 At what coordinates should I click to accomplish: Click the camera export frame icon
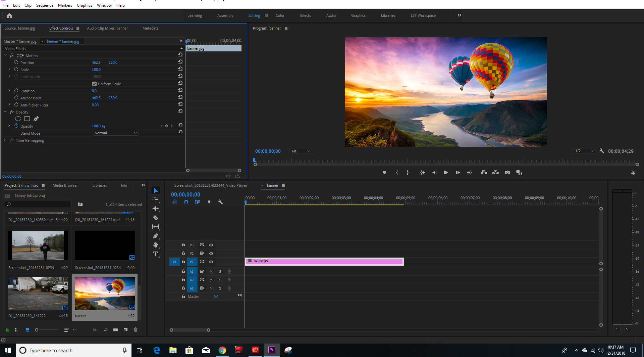pyautogui.click(x=507, y=172)
